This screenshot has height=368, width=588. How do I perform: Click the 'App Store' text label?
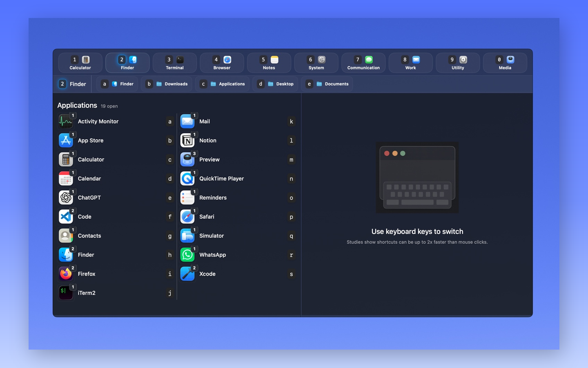tap(91, 140)
